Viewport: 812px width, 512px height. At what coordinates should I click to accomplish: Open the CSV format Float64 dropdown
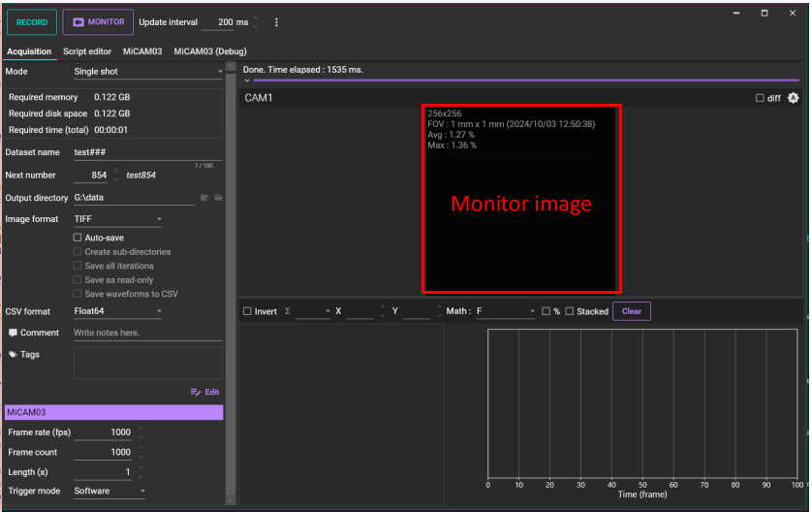pos(117,311)
